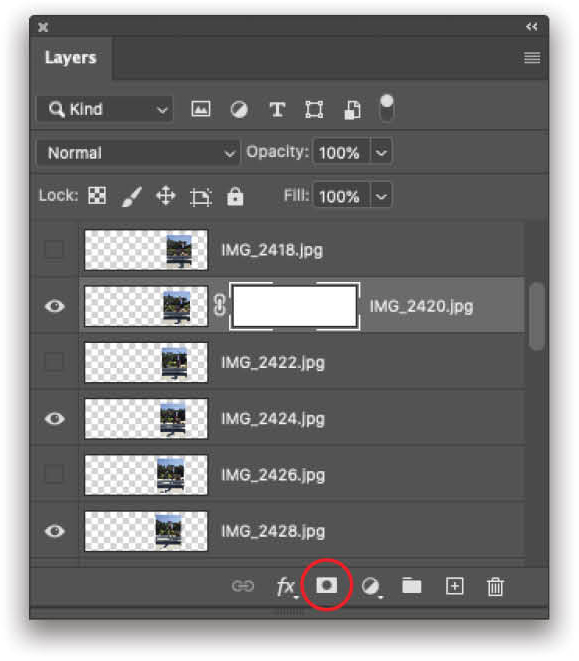The image size is (579, 661).
Task: Filter for type layers
Action: tap(277, 110)
